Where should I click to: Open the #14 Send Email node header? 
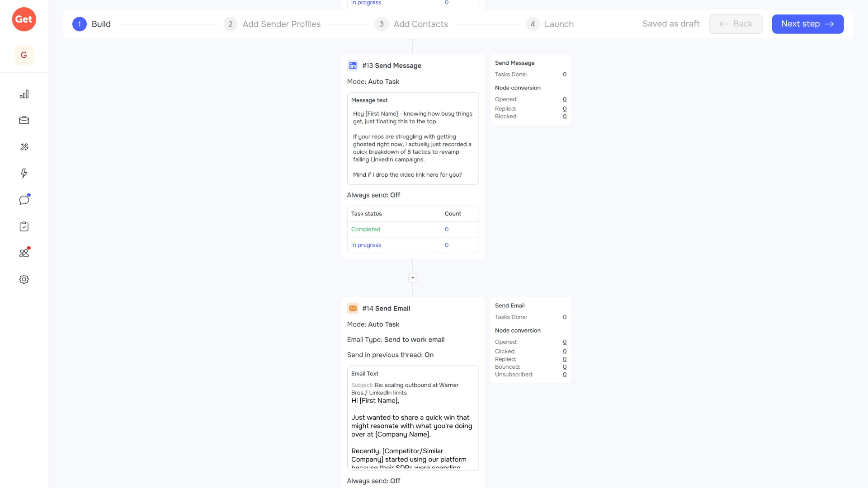[x=386, y=309]
